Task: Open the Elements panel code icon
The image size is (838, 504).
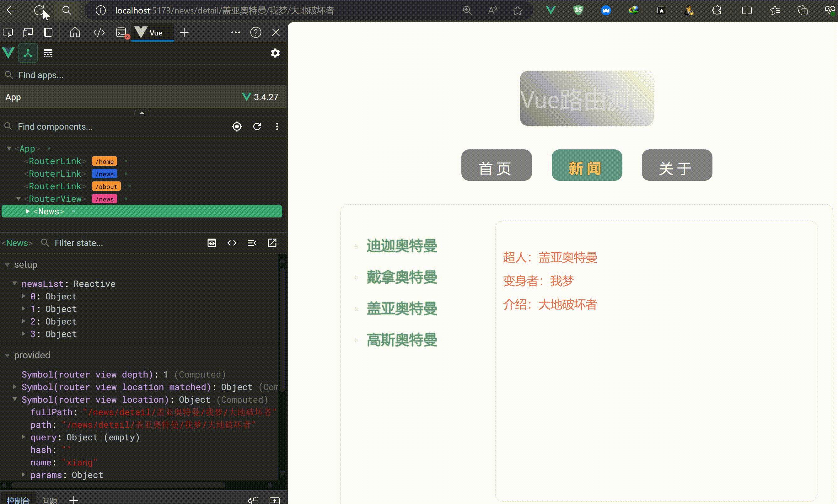Action: click(99, 33)
